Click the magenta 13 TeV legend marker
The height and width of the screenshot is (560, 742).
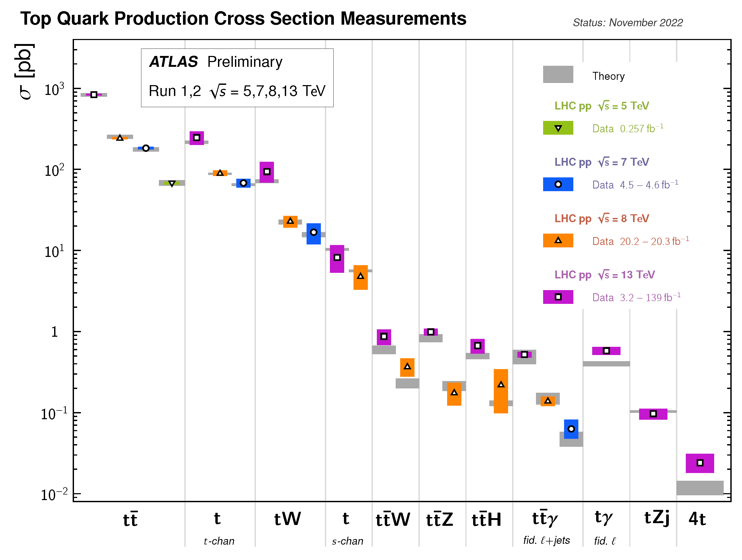pos(558,297)
